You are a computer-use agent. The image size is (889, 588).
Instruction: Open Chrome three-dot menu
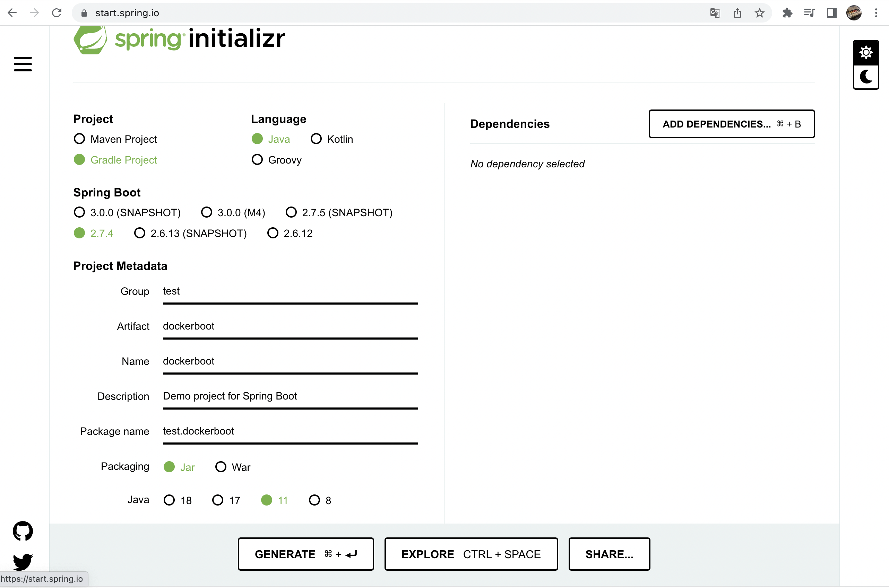click(876, 13)
